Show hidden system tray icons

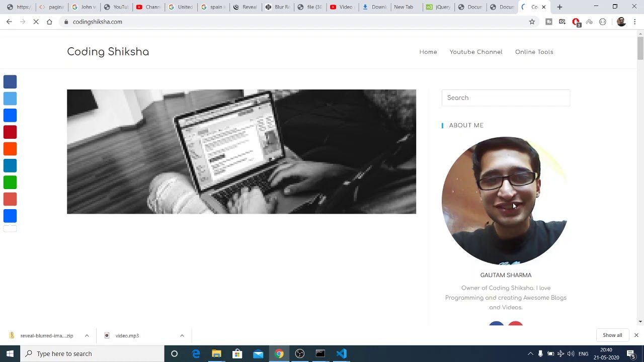pyautogui.click(x=530, y=353)
